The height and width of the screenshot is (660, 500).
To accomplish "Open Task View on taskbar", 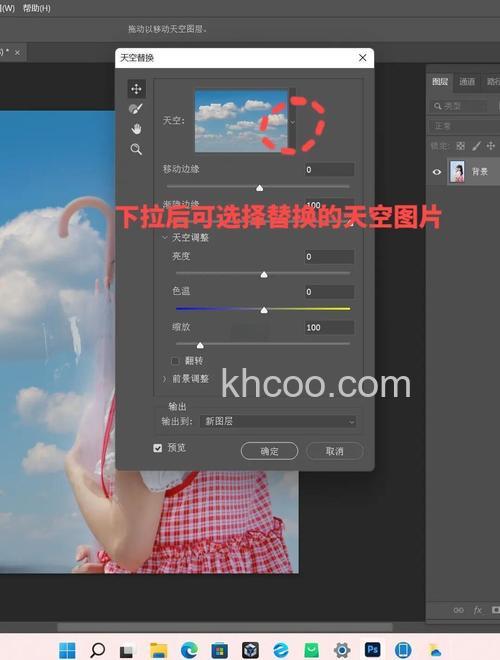I will tap(126, 651).
